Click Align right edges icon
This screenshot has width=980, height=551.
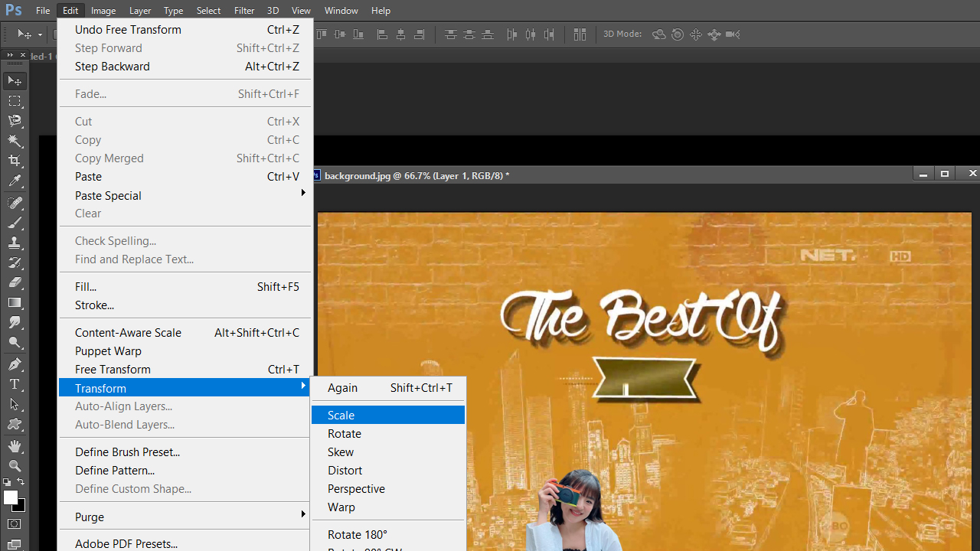coord(419,34)
